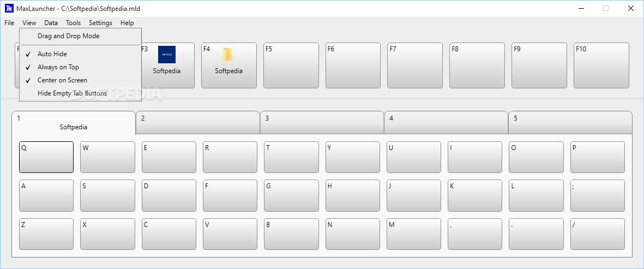The image size is (644, 269).
Task: Select the O key button
Action: [537, 157]
